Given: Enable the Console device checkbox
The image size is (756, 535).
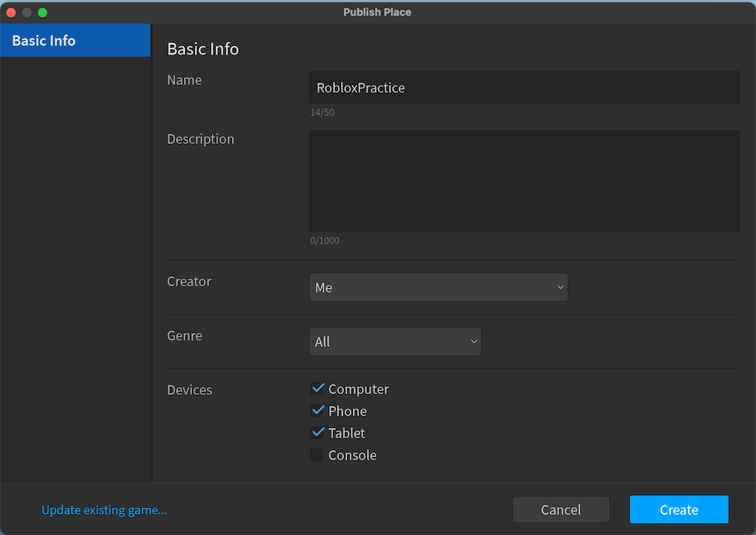Looking at the screenshot, I should coord(317,455).
